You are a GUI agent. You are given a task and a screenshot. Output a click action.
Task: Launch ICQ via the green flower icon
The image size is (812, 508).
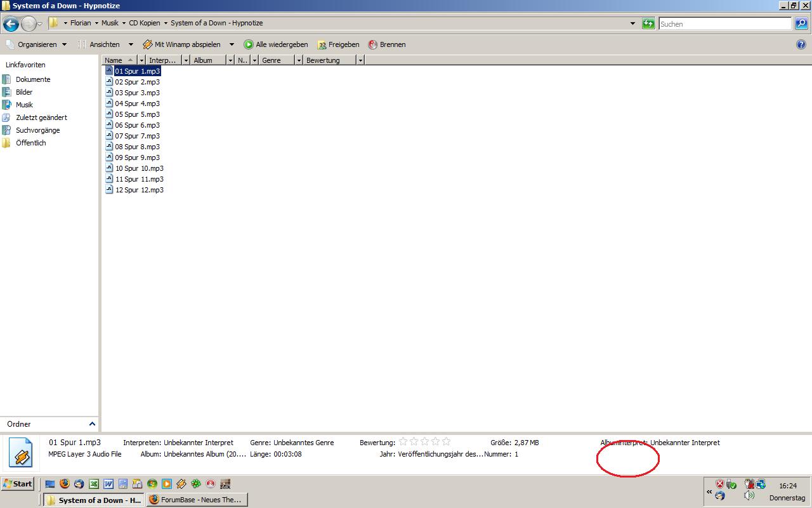(196, 484)
